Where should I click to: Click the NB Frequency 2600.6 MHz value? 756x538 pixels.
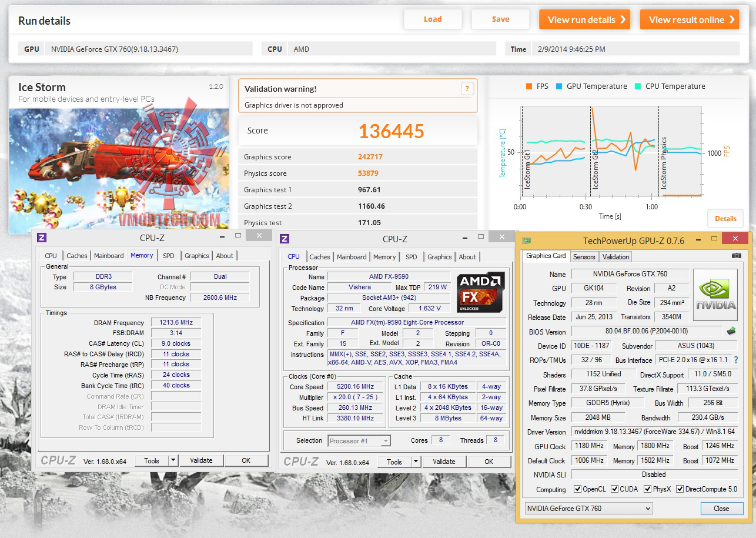pos(220,298)
